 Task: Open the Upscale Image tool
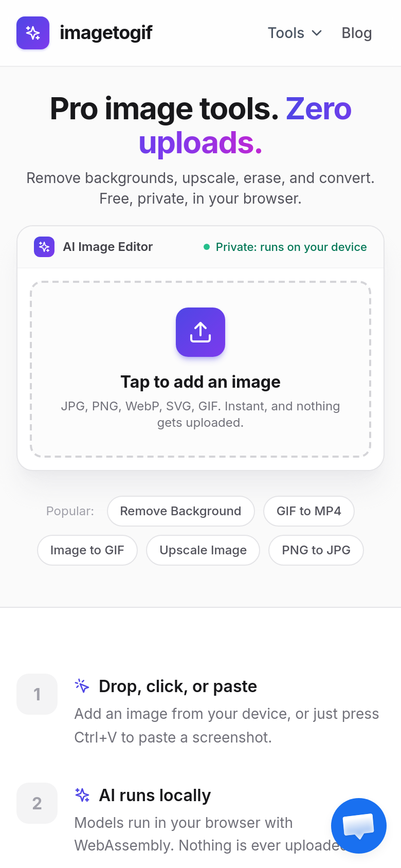click(203, 550)
